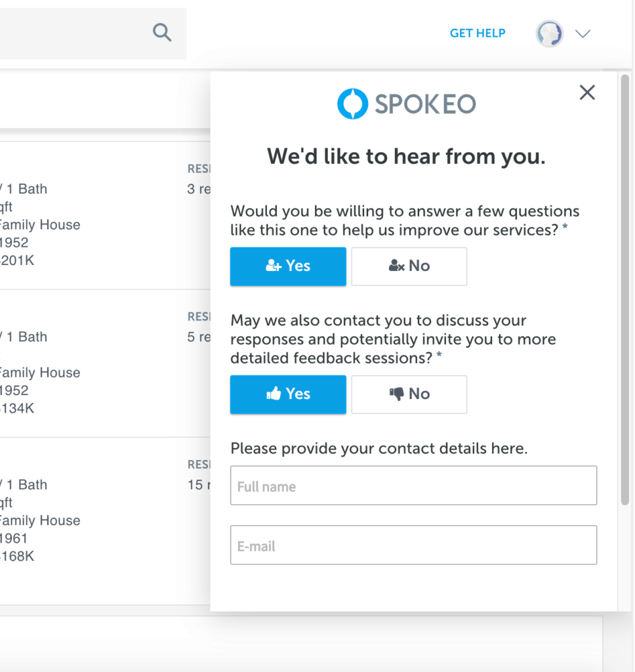Viewport: 635px width, 672px height.
Task: Select Yes to answering a few questions
Action: coord(288,266)
